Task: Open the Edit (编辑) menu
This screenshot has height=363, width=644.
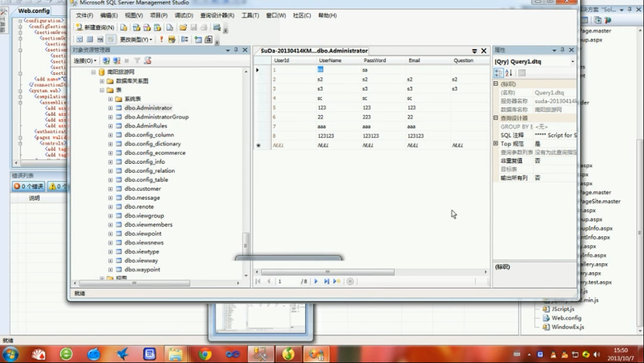Action: [x=109, y=16]
